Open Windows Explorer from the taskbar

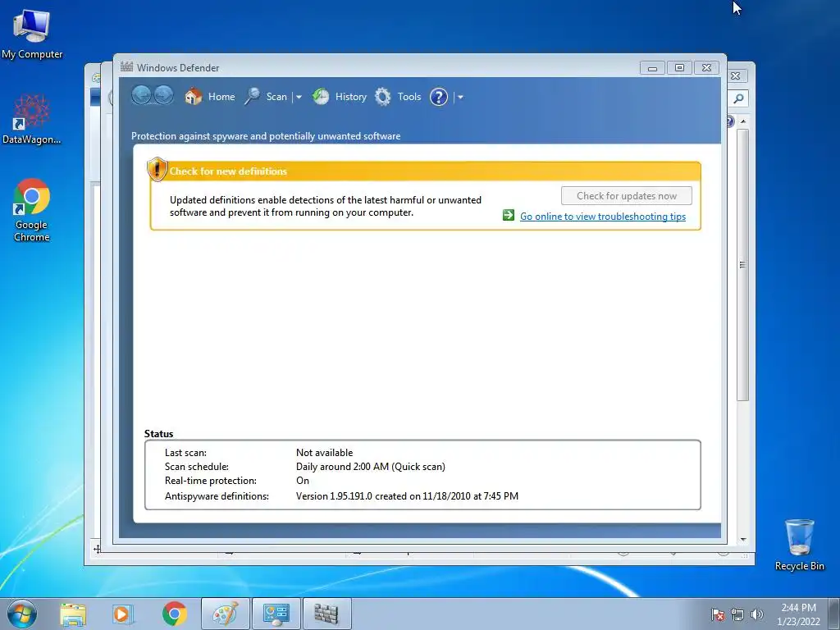click(73, 614)
